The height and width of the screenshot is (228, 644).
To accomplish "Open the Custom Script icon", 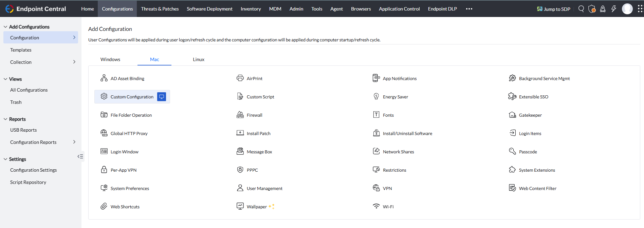I will pos(240,96).
